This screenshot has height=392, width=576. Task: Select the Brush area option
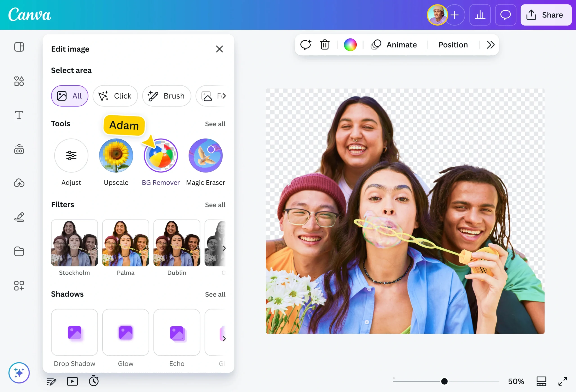pyautogui.click(x=166, y=96)
